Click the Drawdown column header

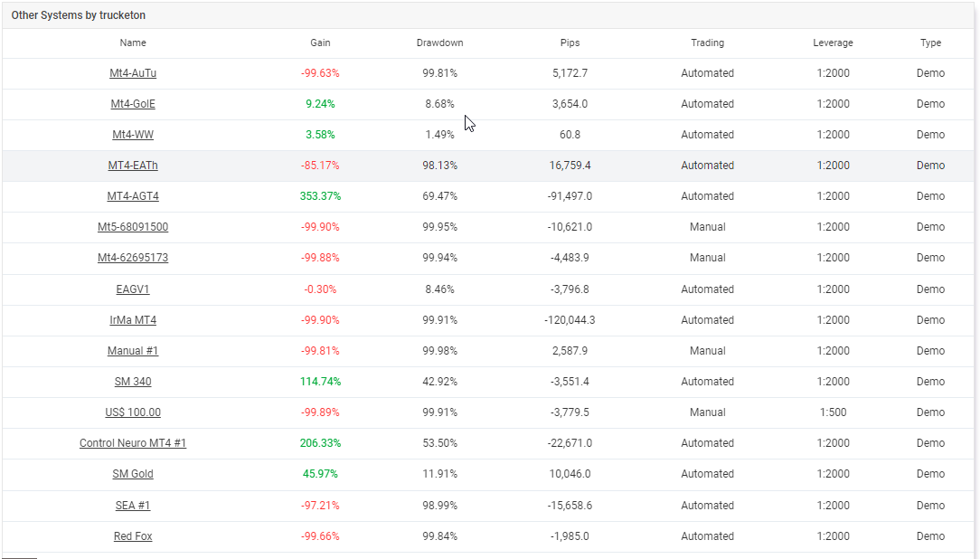[x=439, y=43]
